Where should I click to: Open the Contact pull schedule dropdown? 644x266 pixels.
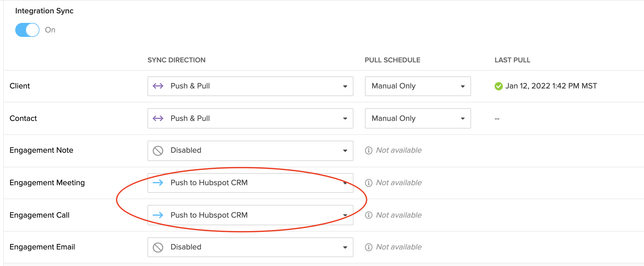click(x=418, y=118)
